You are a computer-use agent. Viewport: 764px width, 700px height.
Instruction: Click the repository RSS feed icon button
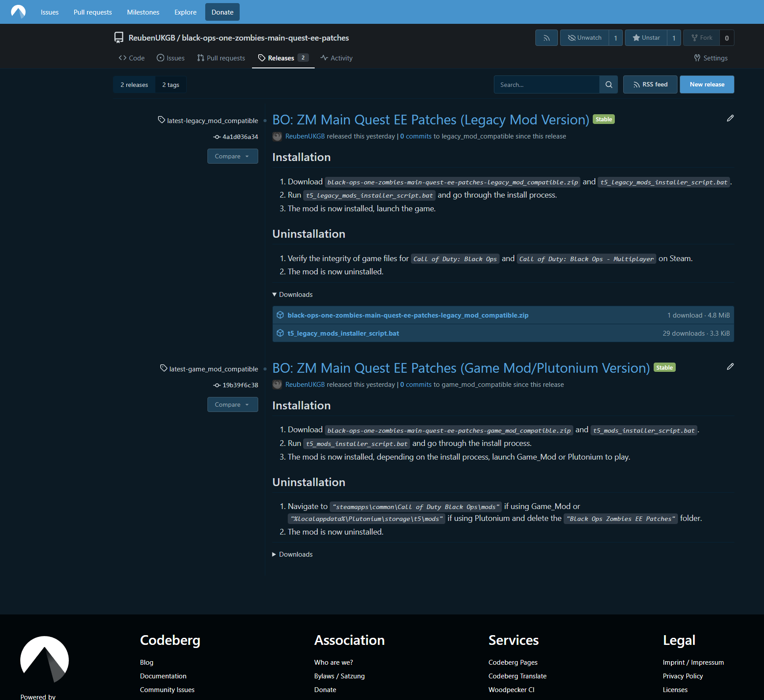click(x=546, y=38)
